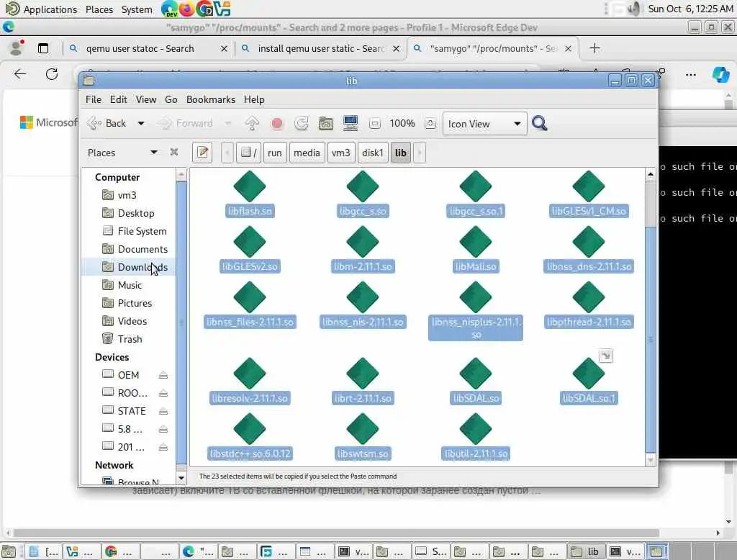Go to the disk1 path button

[x=372, y=153]
